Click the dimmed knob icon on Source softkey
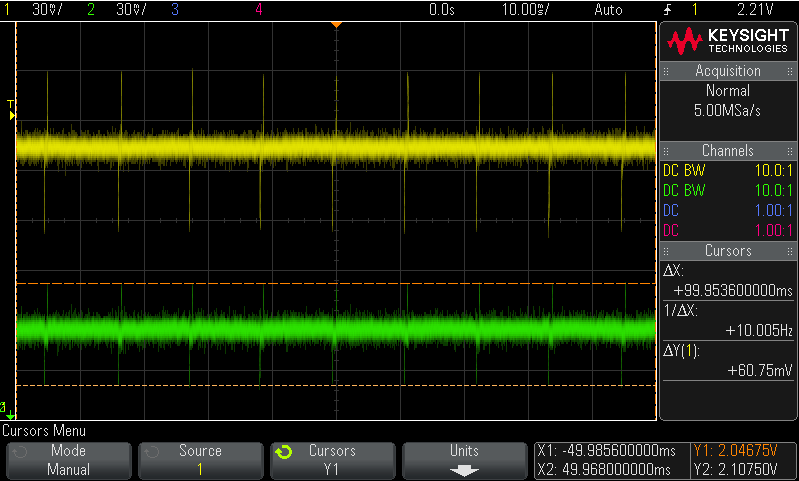The height and width of the screenshot is (481, 799). (151, 451)
